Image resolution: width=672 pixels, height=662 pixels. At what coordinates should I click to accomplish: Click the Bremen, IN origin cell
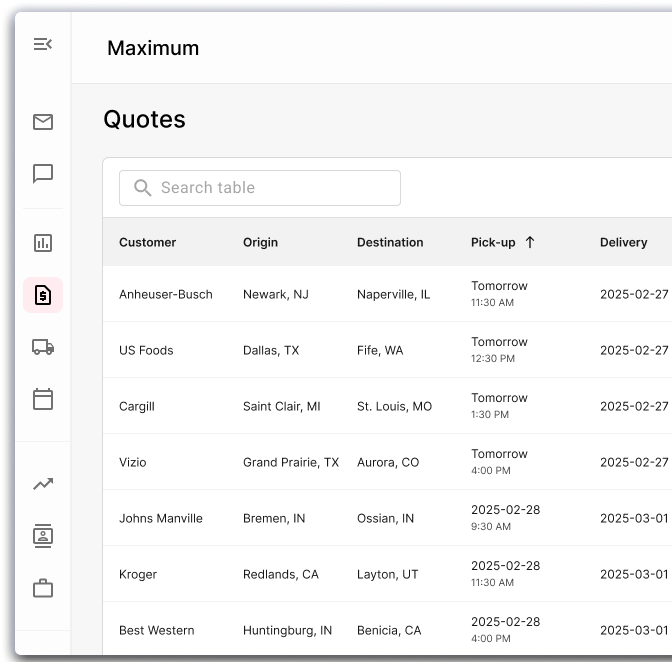274,518
